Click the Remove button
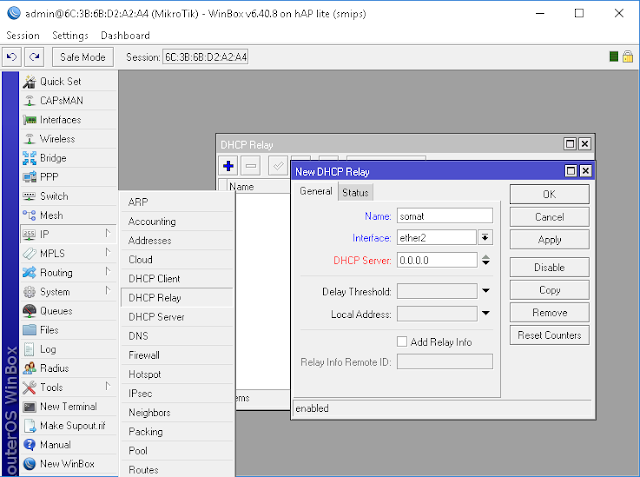 click(549, 313)
